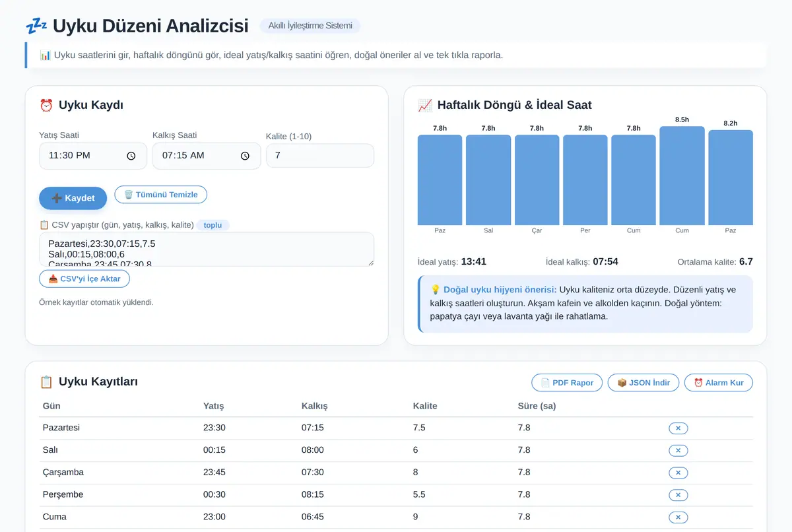Open the time picker clock in Yatış Saati

coord(131,156)
